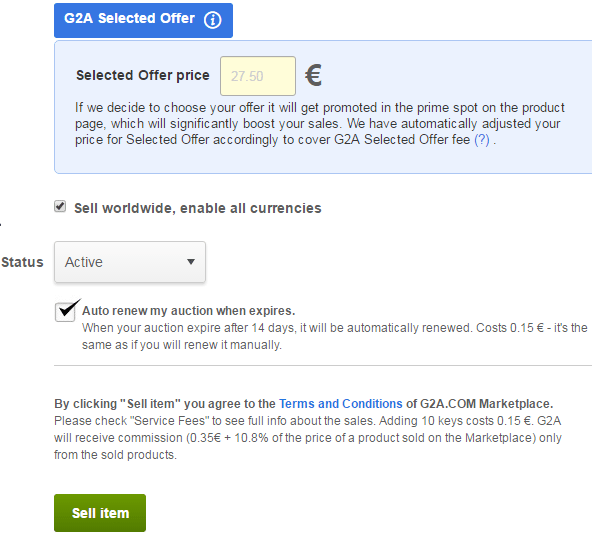
Task: Click the 'Selected Offer price' label
Action: pos(142,75)
